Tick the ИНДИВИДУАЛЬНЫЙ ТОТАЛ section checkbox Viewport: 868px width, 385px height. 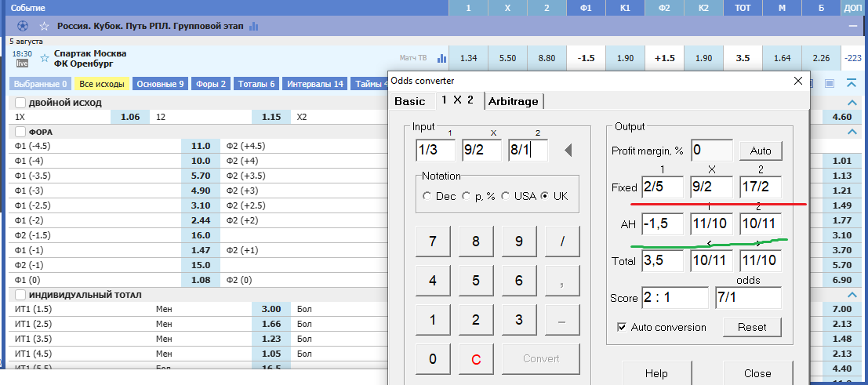20,295
